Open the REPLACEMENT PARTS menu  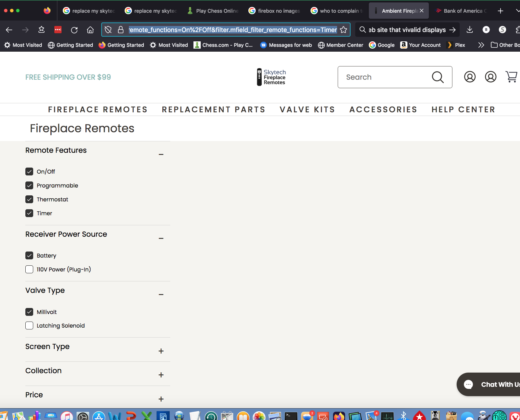214,109
